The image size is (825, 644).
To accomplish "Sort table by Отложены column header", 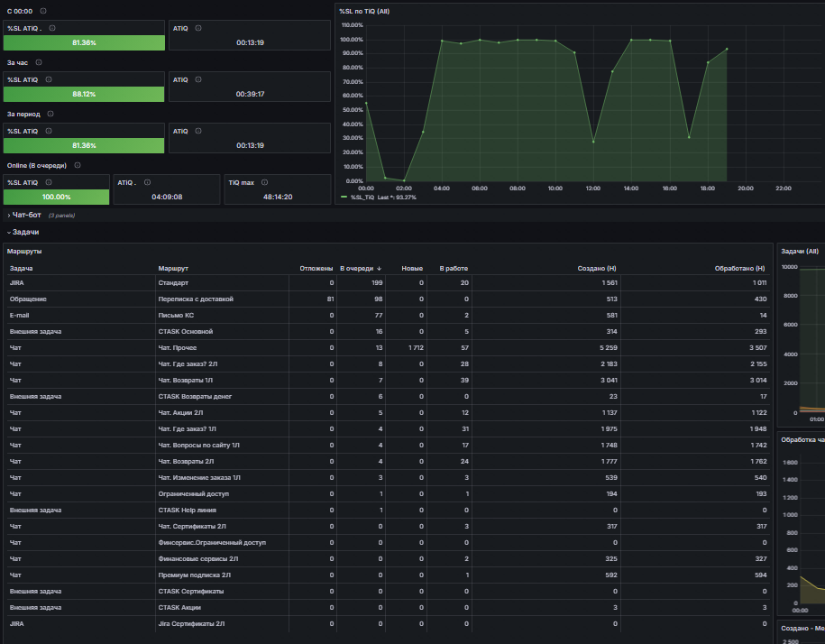I will [316, 269].
